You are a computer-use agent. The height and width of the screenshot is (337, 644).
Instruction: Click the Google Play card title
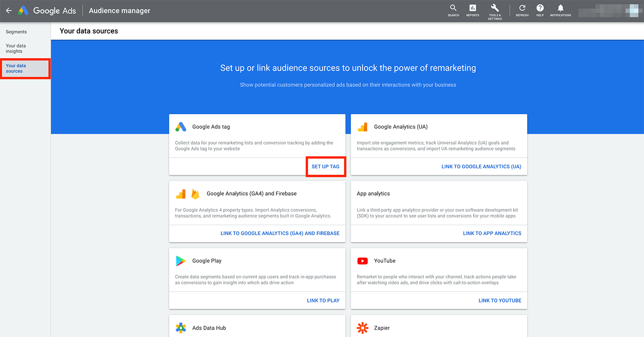point(207,261)
